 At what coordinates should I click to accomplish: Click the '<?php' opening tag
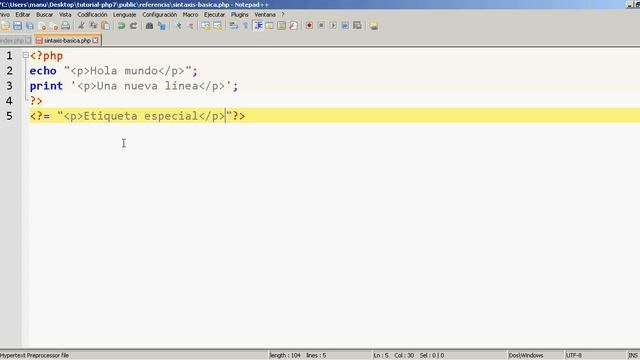[46, 56]
